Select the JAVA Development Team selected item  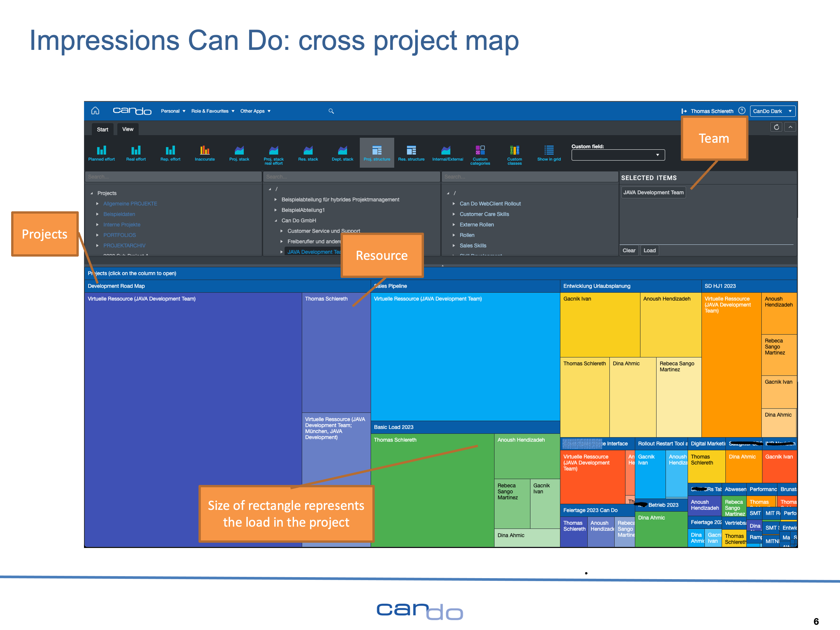click(653, 192)
